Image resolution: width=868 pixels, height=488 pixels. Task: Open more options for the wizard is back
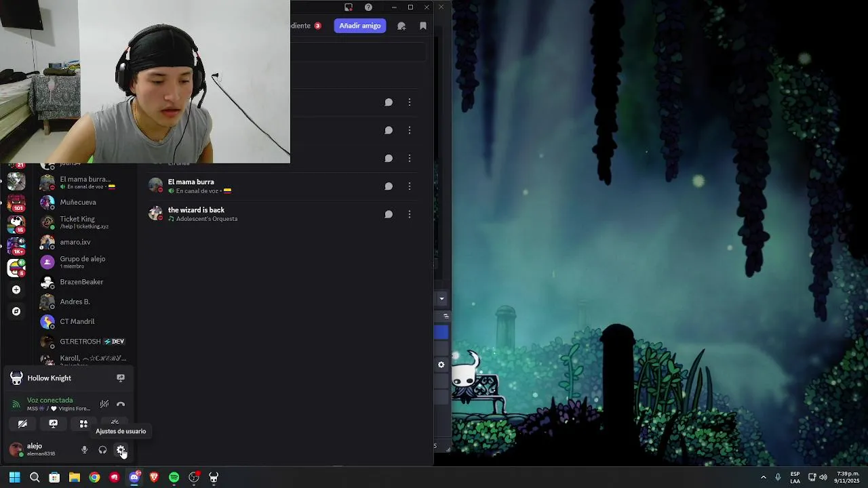[410, 214]
